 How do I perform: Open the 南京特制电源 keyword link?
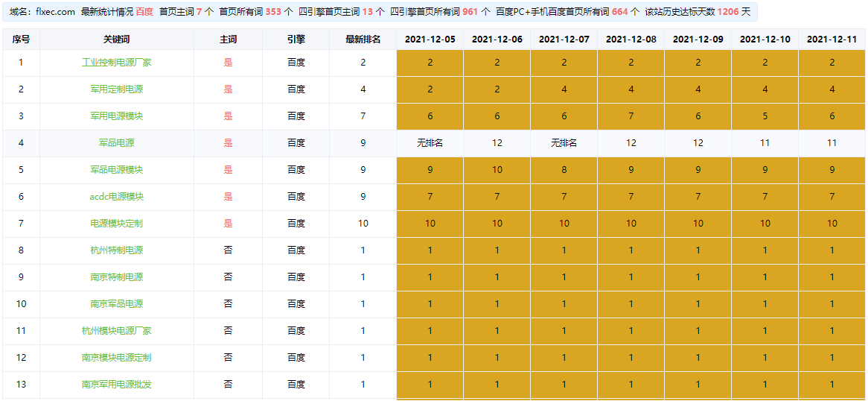click(x=116, y=277)
